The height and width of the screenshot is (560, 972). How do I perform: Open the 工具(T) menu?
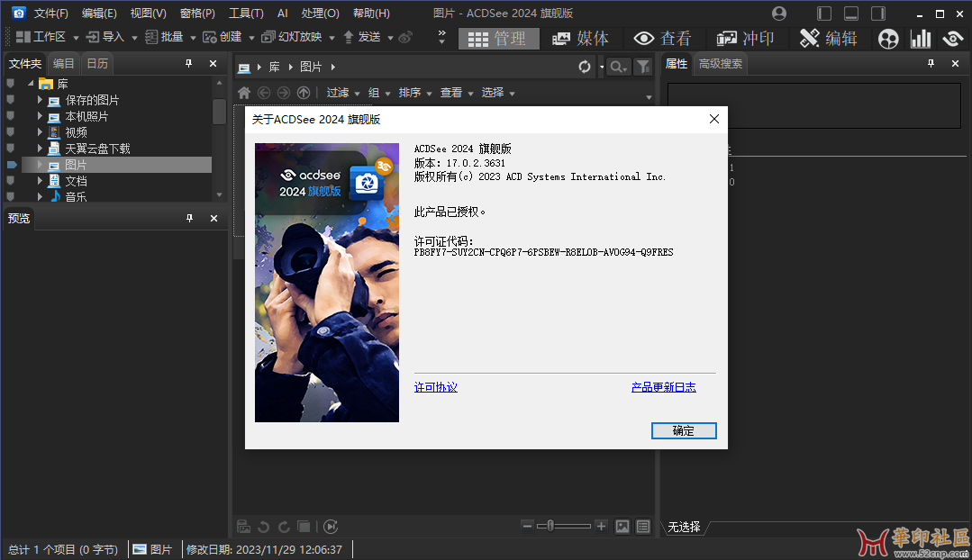tap(246, 13)
